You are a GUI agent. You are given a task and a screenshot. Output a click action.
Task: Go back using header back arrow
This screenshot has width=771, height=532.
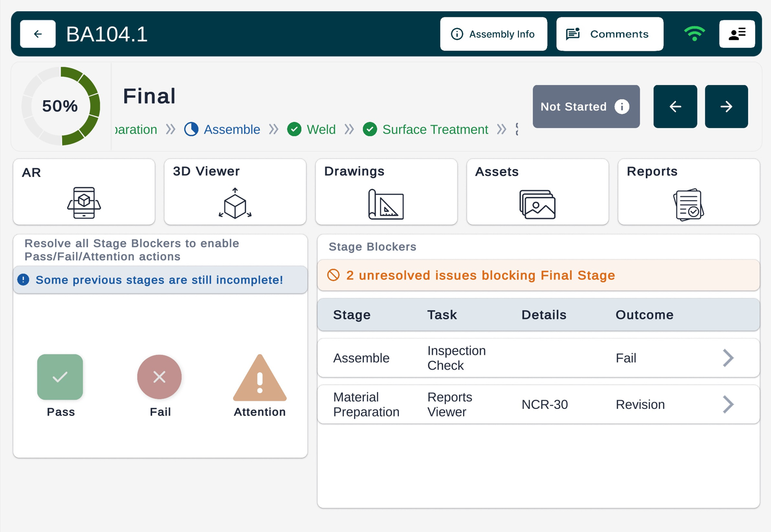point(38,34)
